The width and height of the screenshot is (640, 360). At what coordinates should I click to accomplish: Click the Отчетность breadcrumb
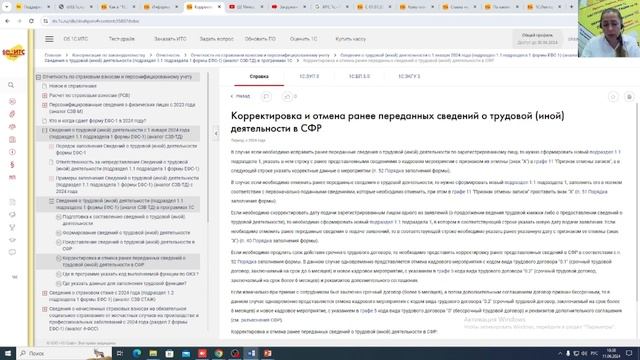(x=168, y=55)
